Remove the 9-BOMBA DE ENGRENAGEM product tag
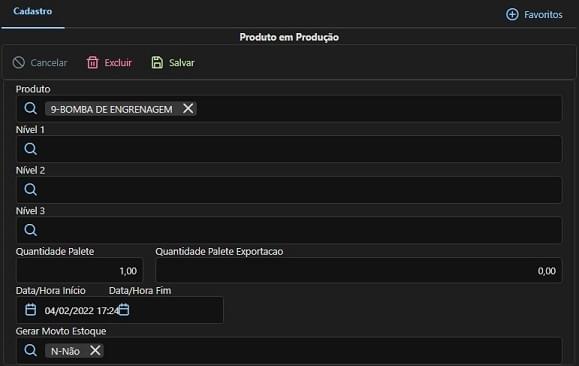The image size is (579, 366). click(x=188, y=109)
